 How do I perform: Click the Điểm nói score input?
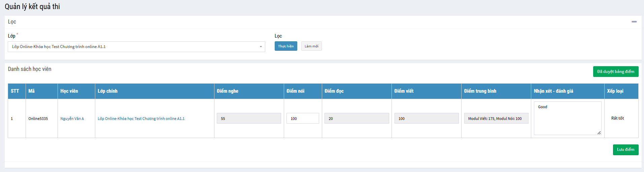(302, 118)
